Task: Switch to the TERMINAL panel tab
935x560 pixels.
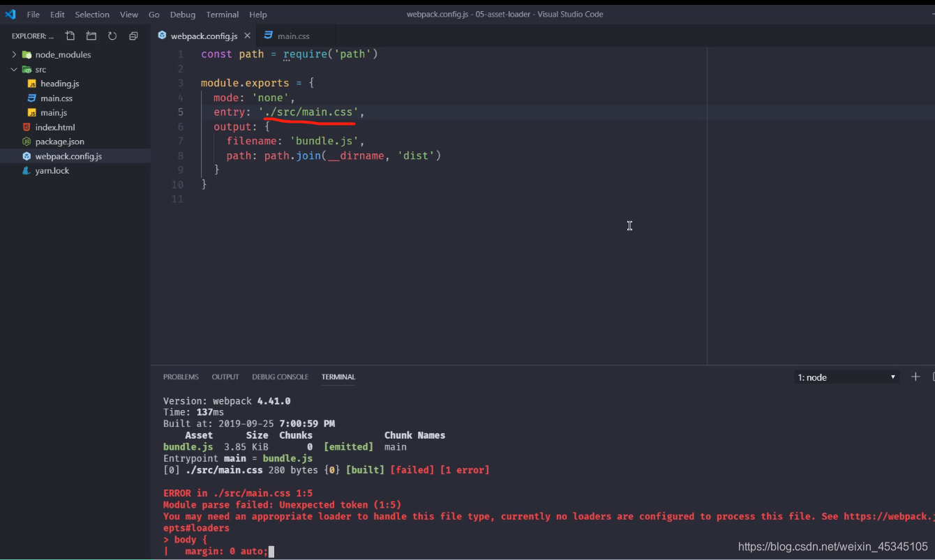Action: click(x=338, y=377)
